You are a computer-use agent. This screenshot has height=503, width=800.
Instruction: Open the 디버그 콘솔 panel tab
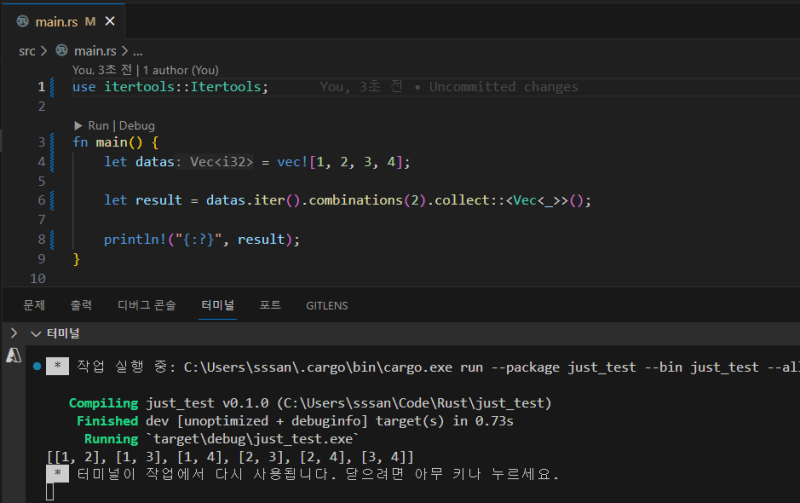[146, 305]
